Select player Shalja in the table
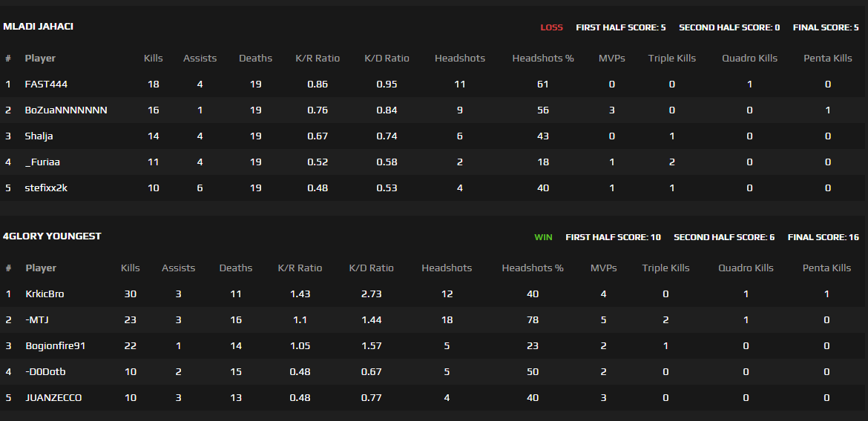 point(39,136)
